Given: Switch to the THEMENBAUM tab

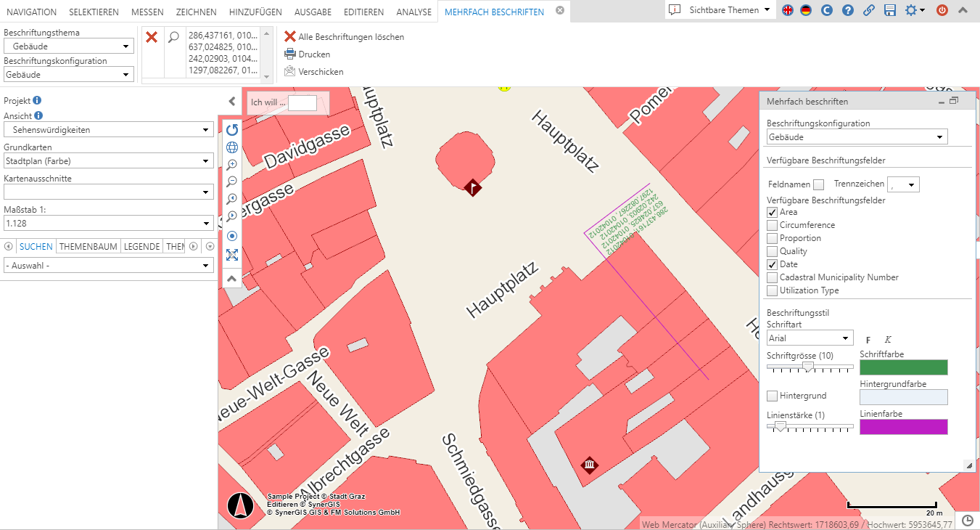Looking at the screenshot, I should tap(88, 246).
